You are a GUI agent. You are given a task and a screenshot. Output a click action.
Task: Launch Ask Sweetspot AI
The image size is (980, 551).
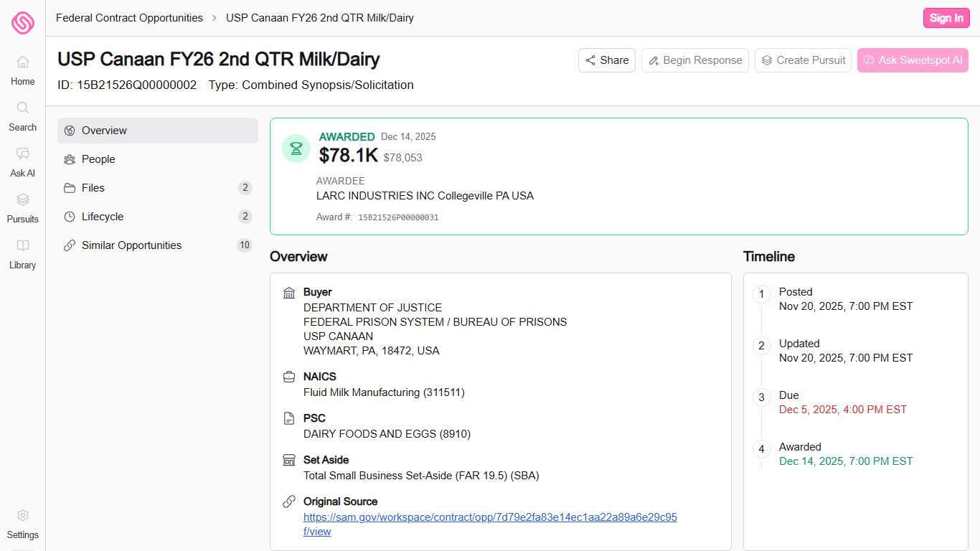coord(913,60)
